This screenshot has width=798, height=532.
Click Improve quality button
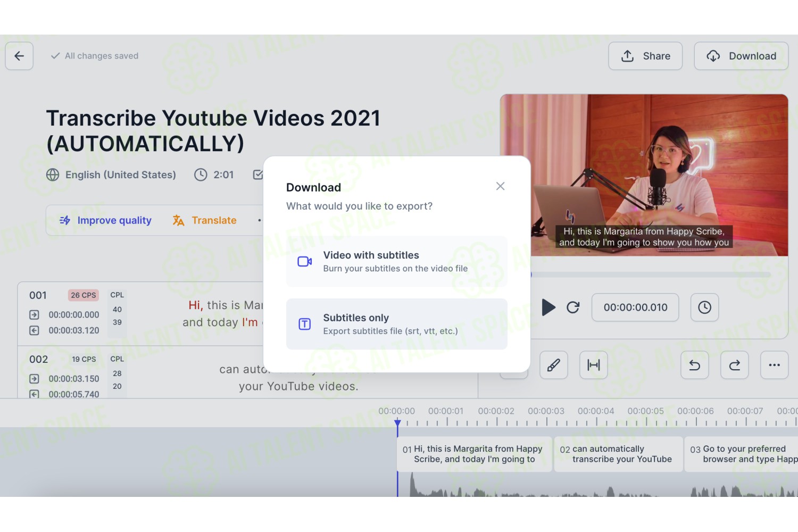105,220
